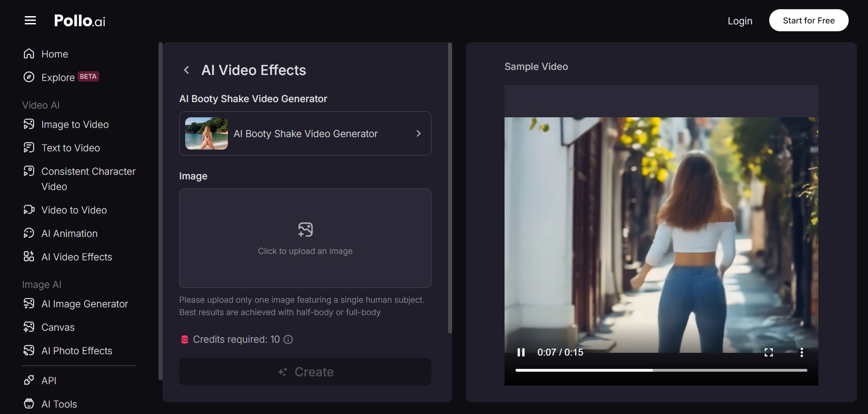Image resolution: width=868 pixels, height=414 pixels.
Task: Click the BETA badge next to Explore
Action: pos(88,76)
